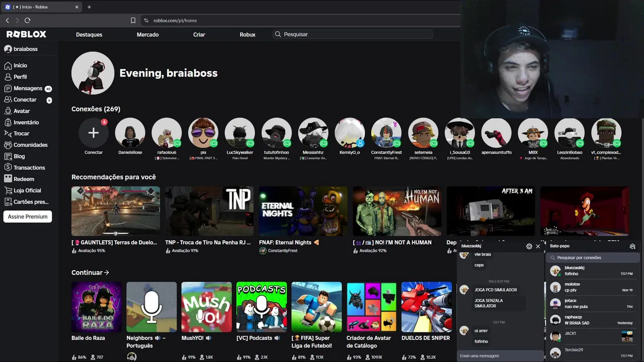Open Baile do Raza game tile
This screenshot has height=362, width=644.
(x=97, y=307)
